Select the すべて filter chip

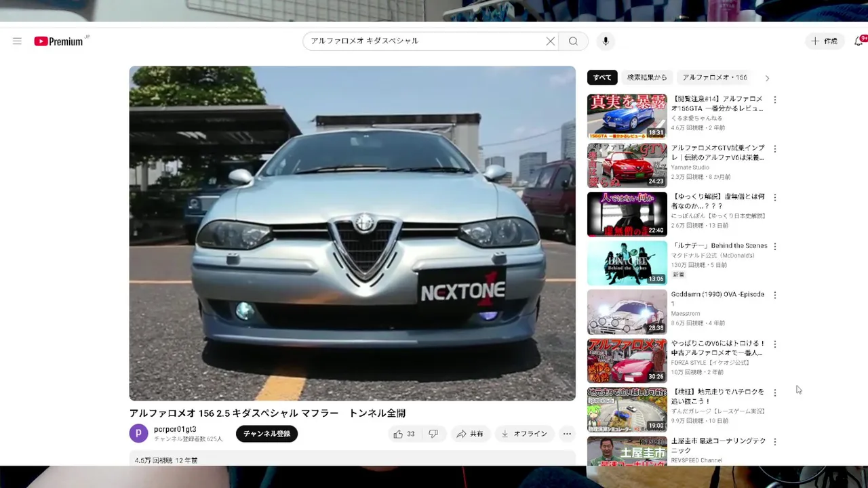(x=602, y=78)
